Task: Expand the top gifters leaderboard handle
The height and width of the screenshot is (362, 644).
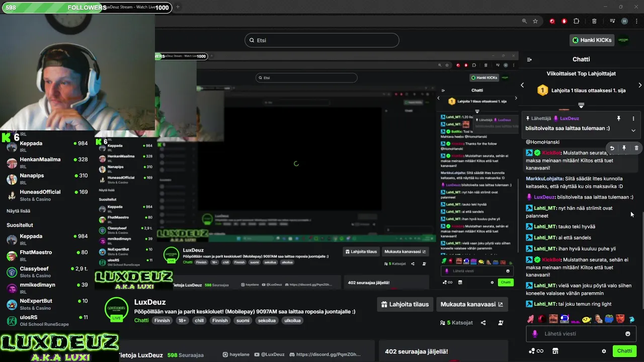Action: click(581, 105)
